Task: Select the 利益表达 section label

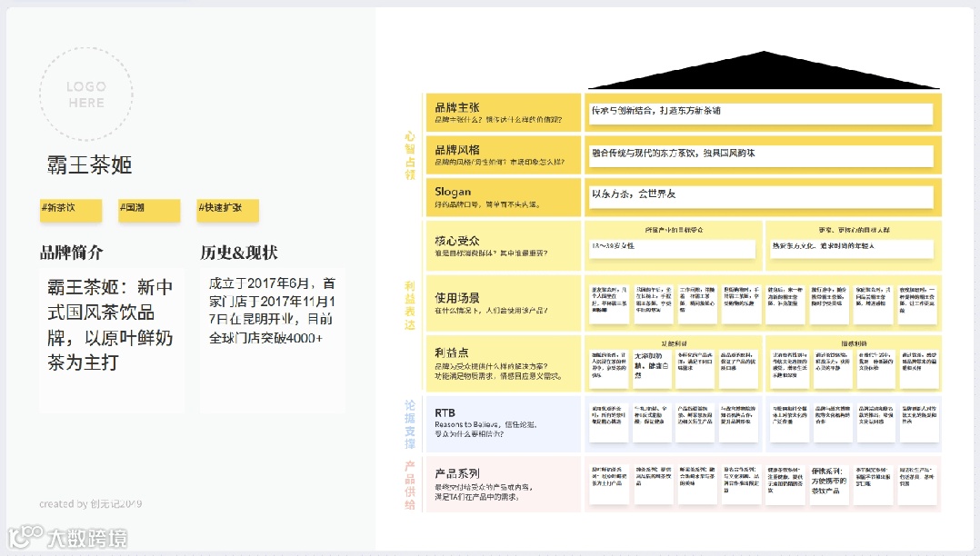Action: click(410, 305)
